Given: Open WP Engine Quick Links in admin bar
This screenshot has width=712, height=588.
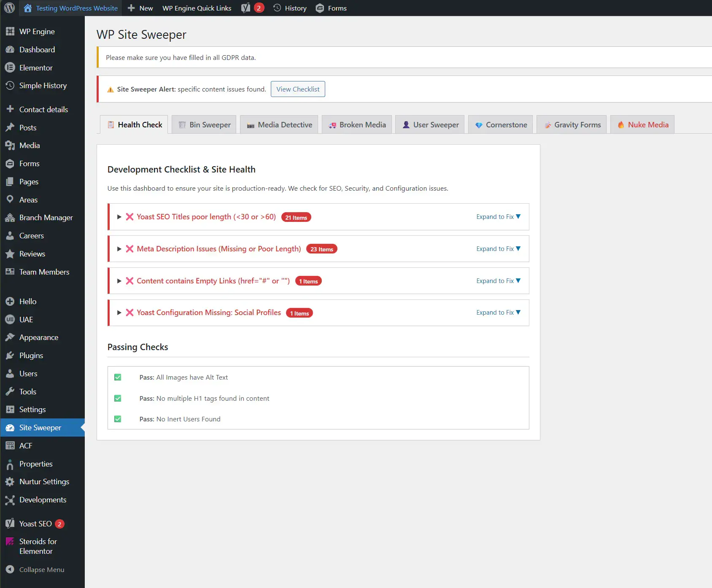Looking at the screenshot, I should 197,8.
